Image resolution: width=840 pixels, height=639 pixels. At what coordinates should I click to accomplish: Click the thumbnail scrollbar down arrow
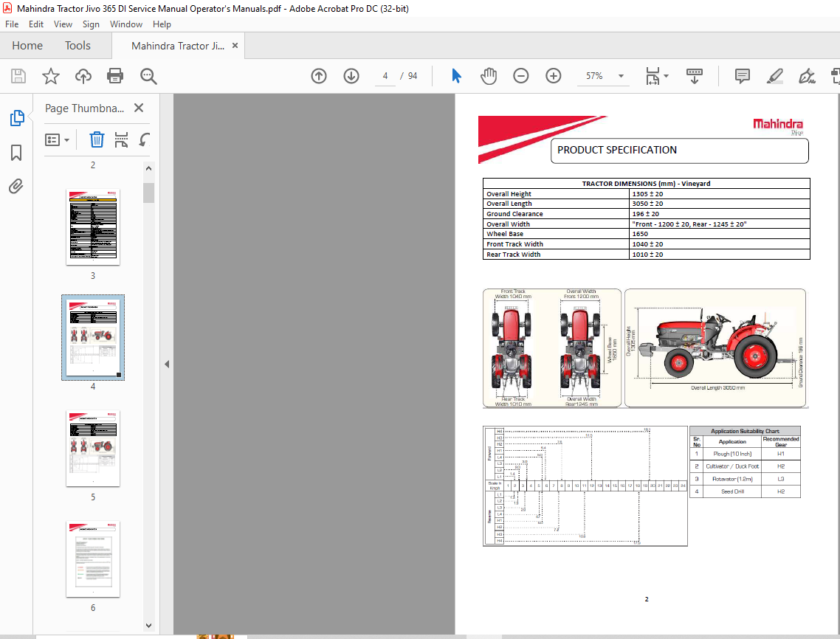tap(148, 625)
